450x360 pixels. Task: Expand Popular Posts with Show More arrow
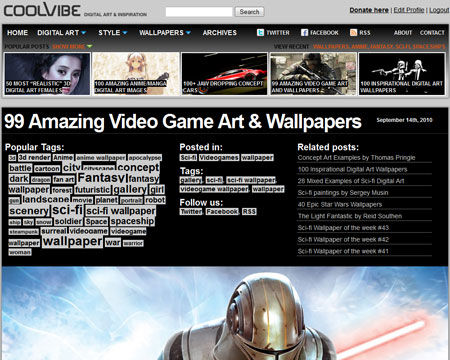(x=90, y=46)
